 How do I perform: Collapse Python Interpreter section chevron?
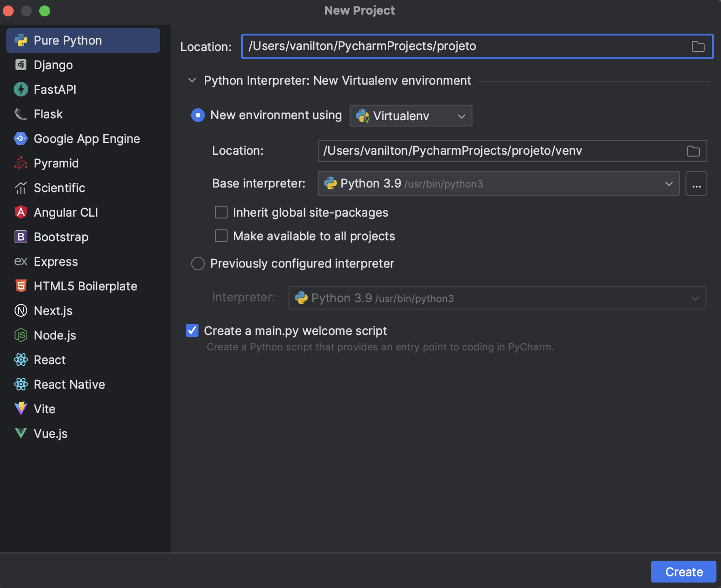(192, 81)
